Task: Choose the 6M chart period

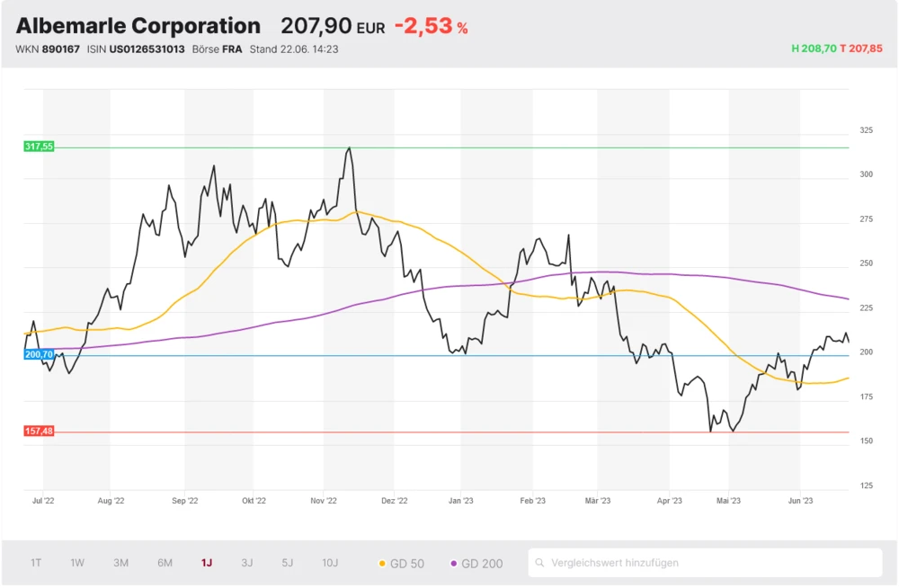Action: coord(165,563)
